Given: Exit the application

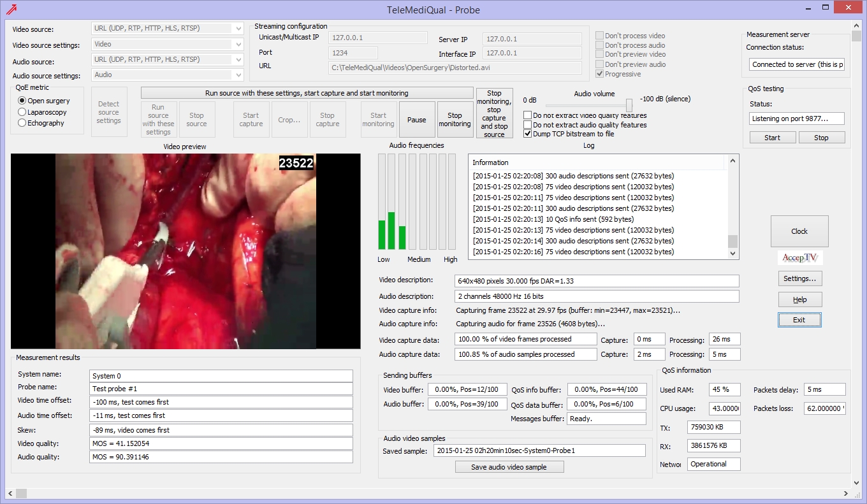Looking at the screenshot, I should point(799,319).
